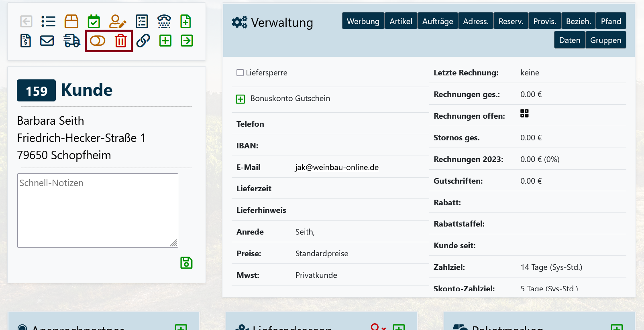Expand Bonuskonto Gutschein with plus icon
The width and height of the screenshot is (644, 330).
240,99
